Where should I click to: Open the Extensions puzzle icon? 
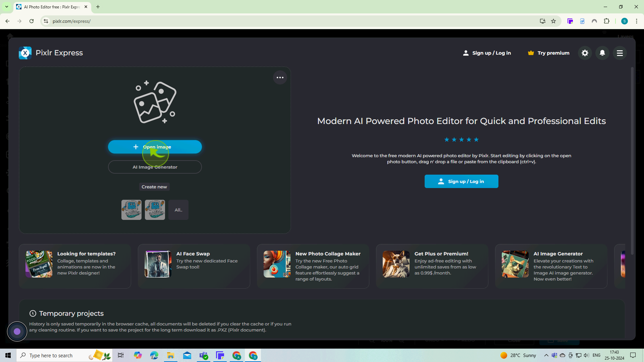pos(606,21)
